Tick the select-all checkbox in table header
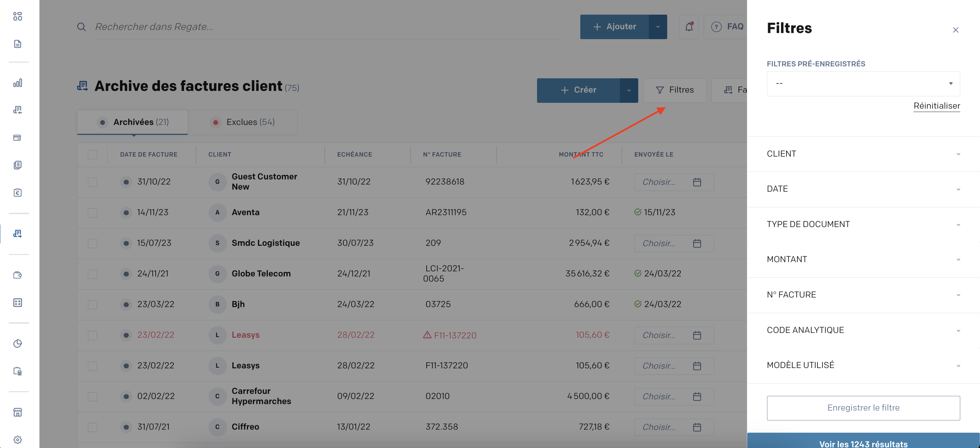This screenshot has height=448, width=980. tap(92, 154)
